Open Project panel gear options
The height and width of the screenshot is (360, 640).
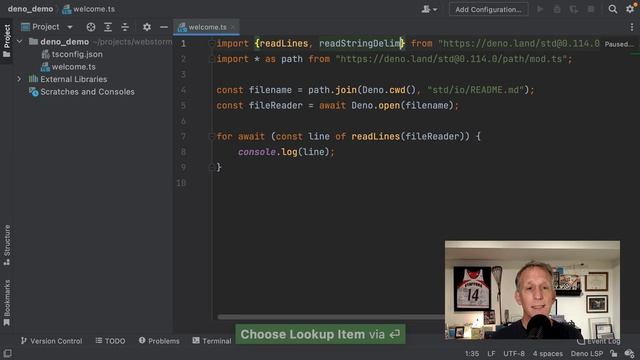pyautogui.click(x=147, y=27)
